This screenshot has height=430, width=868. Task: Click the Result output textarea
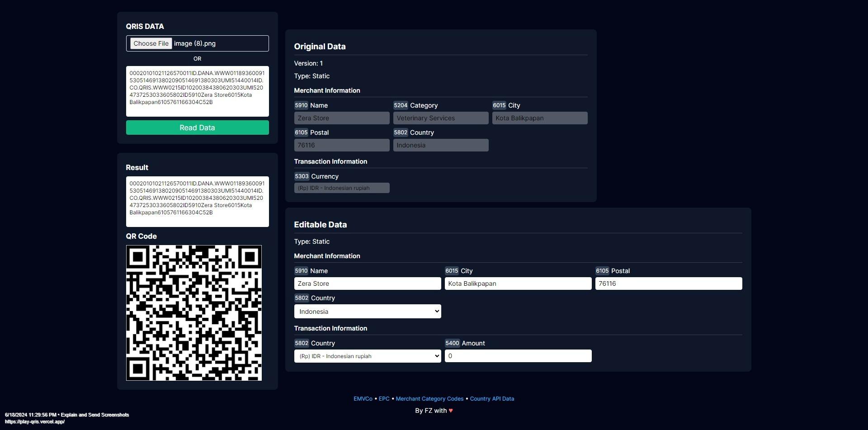(x=197, y=202)
